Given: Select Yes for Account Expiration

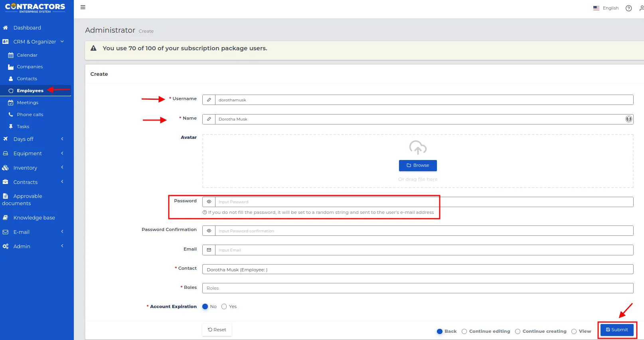Looking at the screenshot, I should pos(224,306).
